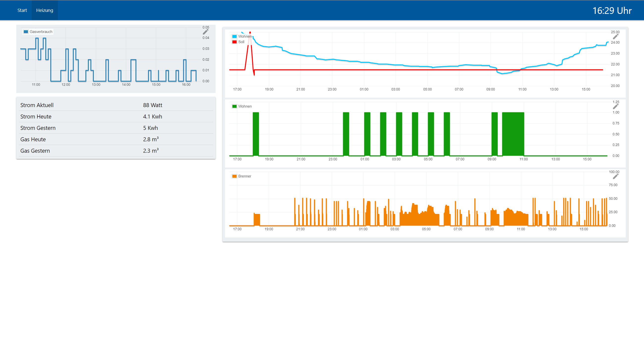Viewport: 644px width, 348px height.
Task: Select the Gas Heute row label
Action: click(33, 139)
